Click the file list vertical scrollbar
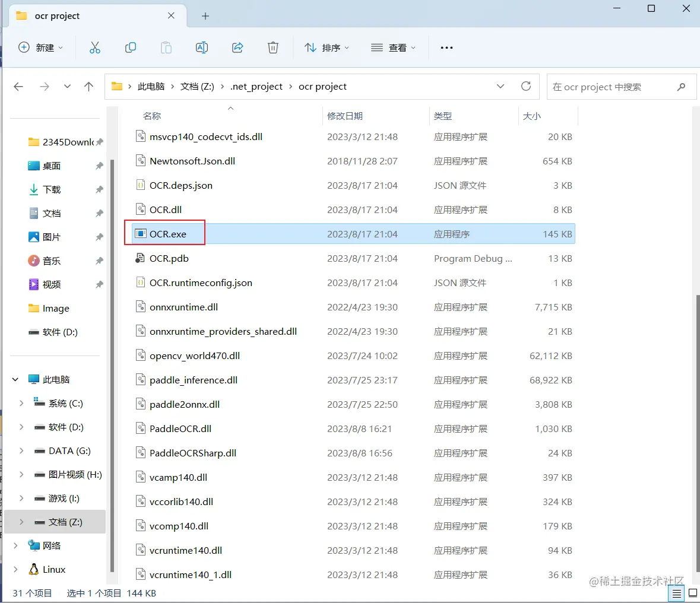 click(697, 433)
